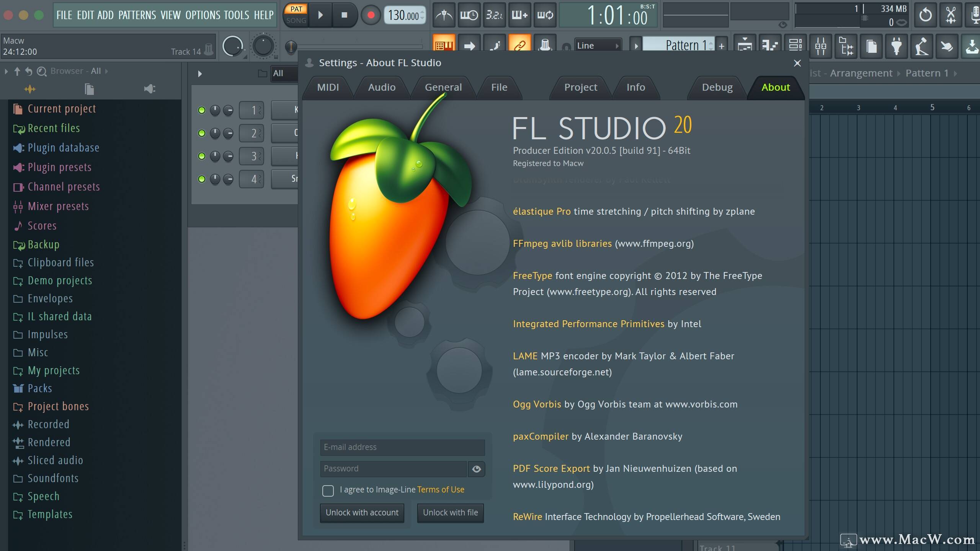Switch to the Audio settings tab
This screenshot has width=980, height=551.
click(381, 87)
